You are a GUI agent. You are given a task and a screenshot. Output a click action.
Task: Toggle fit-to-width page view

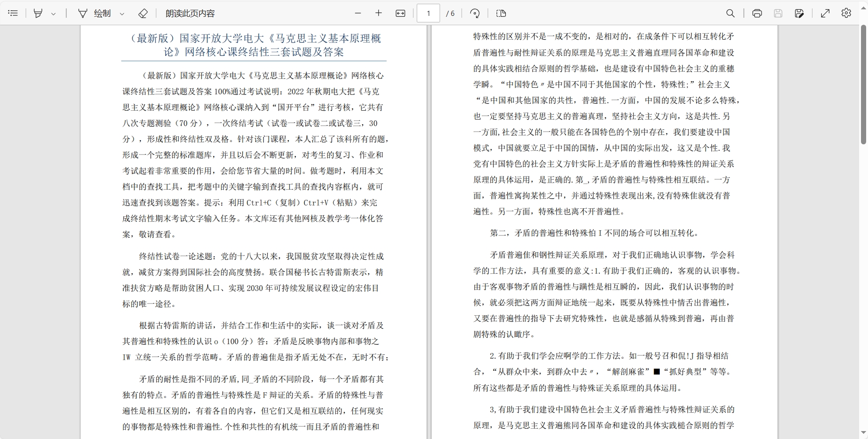coord(400,13)
